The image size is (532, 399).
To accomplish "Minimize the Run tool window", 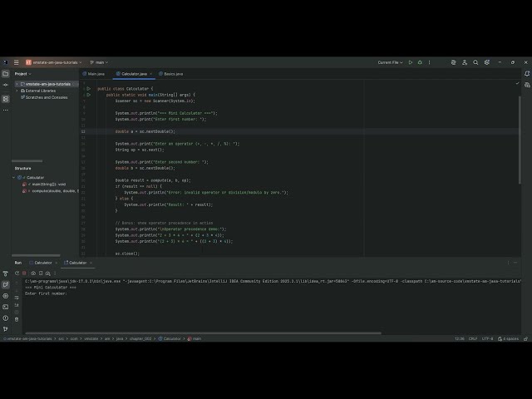I will [515, 263].
